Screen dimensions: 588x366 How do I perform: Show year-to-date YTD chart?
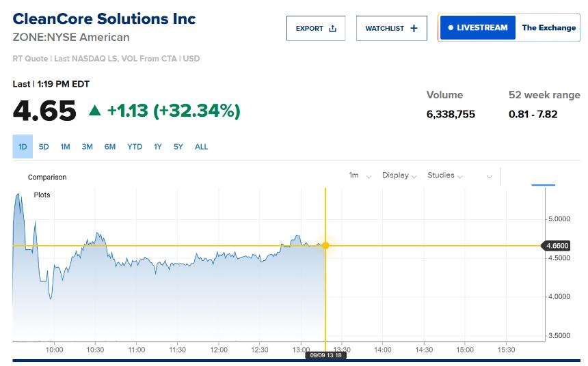tap(135, 147)
